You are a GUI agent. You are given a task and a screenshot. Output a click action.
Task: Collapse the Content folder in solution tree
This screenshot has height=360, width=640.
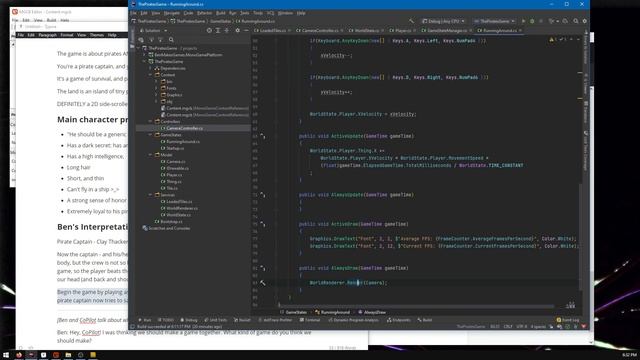pos(151,75)
